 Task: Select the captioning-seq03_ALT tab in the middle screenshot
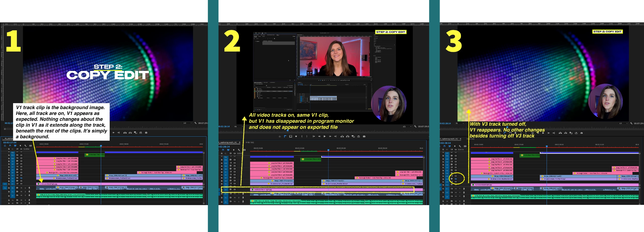(x=228, y=143)
